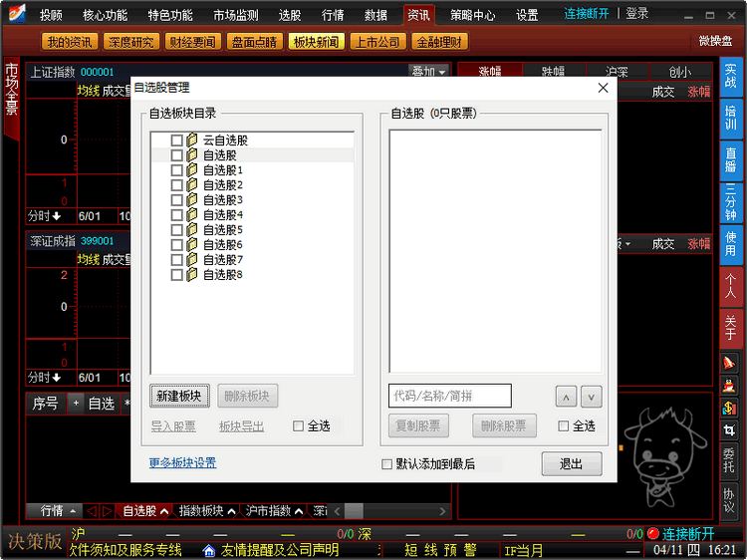Check the 自选股5 checkbox
The image size is (747, 560).
(176, 230)
